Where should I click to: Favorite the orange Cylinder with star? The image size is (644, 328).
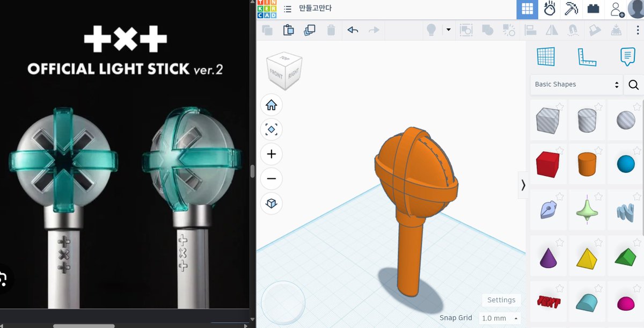598,151
